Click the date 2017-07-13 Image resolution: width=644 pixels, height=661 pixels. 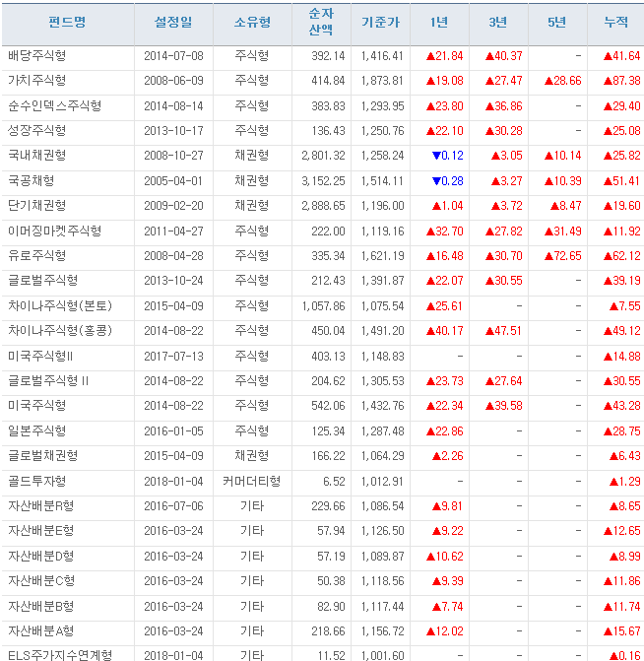(x=173, y=357)
